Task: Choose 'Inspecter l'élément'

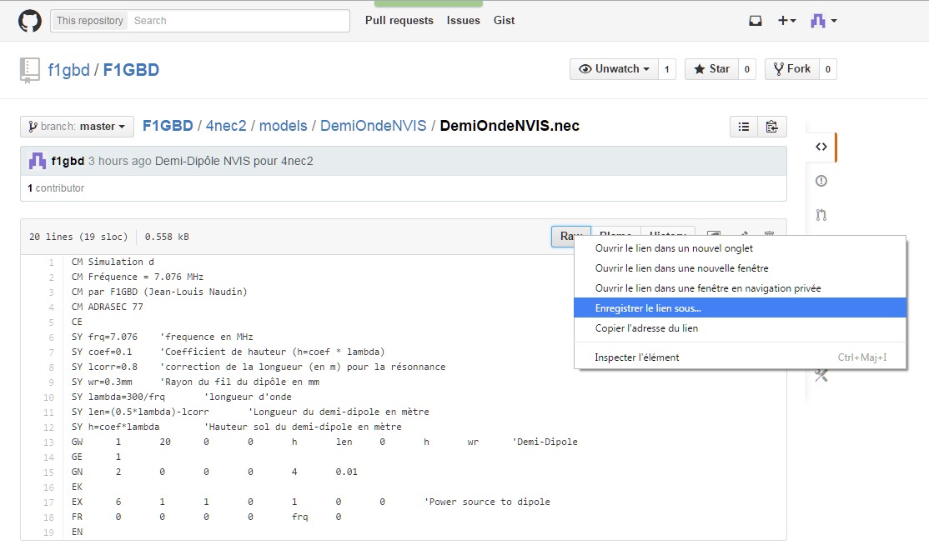Action: tap(740, 357)
